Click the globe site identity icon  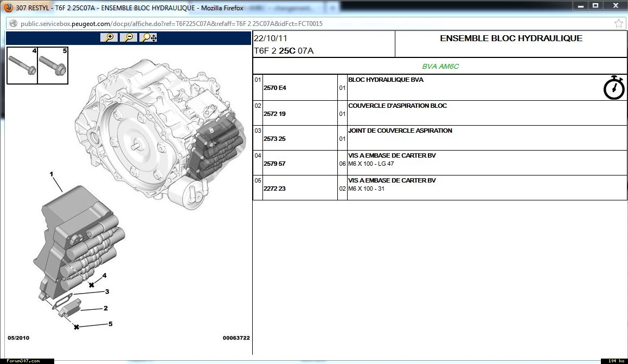click(x=13, y=24)
